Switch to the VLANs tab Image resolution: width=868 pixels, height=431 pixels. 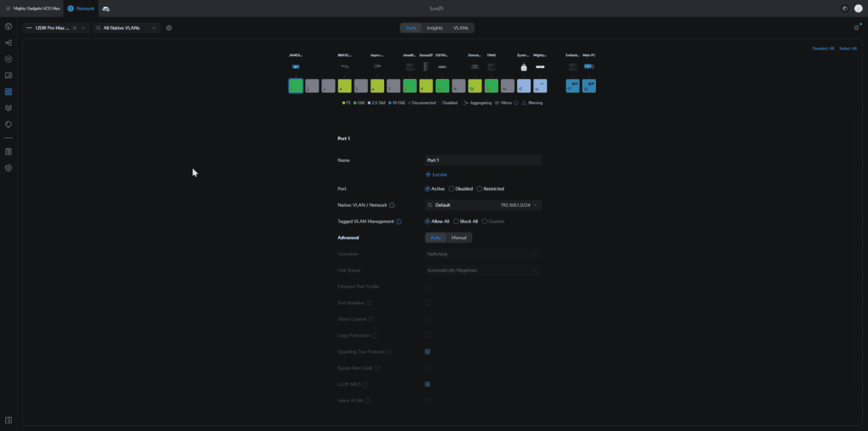(x=460, y=28)
